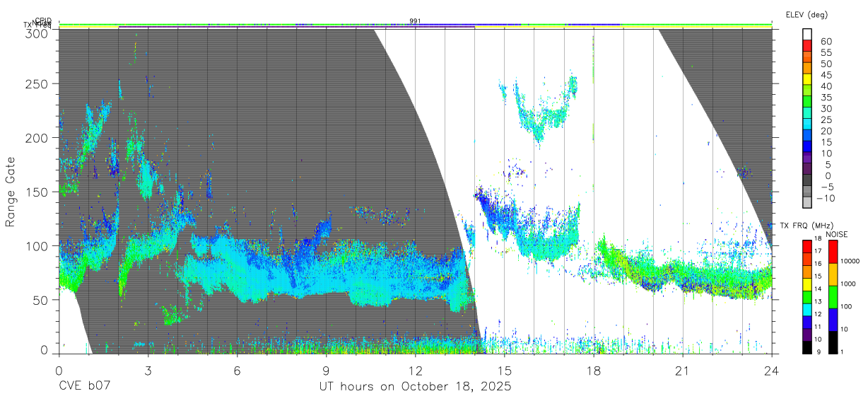The width and height of the screenshot is (868, 401).
Task: Click the NOISE legend title
Action: [836, 234]
